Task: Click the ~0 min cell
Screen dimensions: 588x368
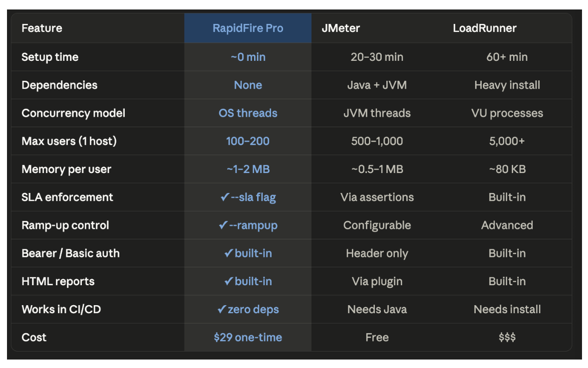Action: 248,57
